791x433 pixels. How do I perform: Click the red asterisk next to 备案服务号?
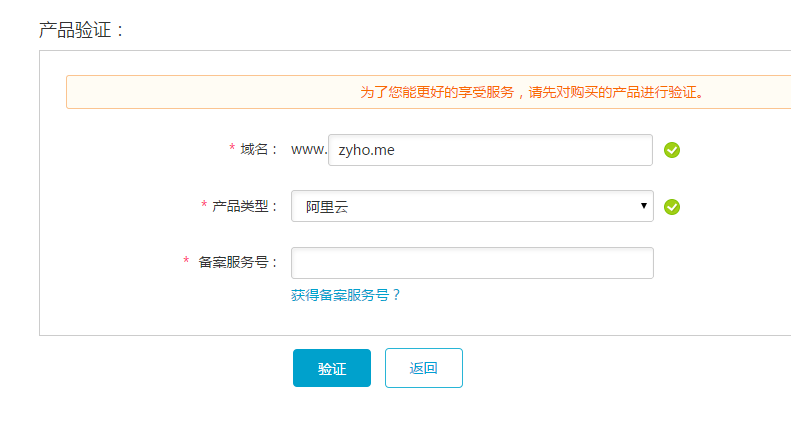(x=186, y=262)
